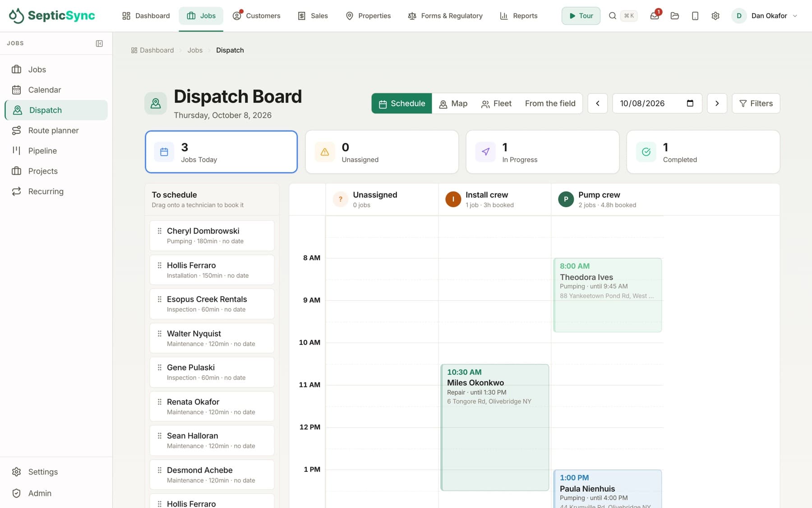812x508 pixels.
Task: Click drag handle for Gene Pulaski
Action: 159,367
